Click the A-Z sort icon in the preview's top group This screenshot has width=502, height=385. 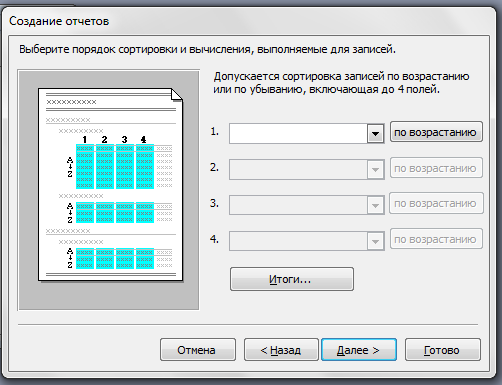70,167
